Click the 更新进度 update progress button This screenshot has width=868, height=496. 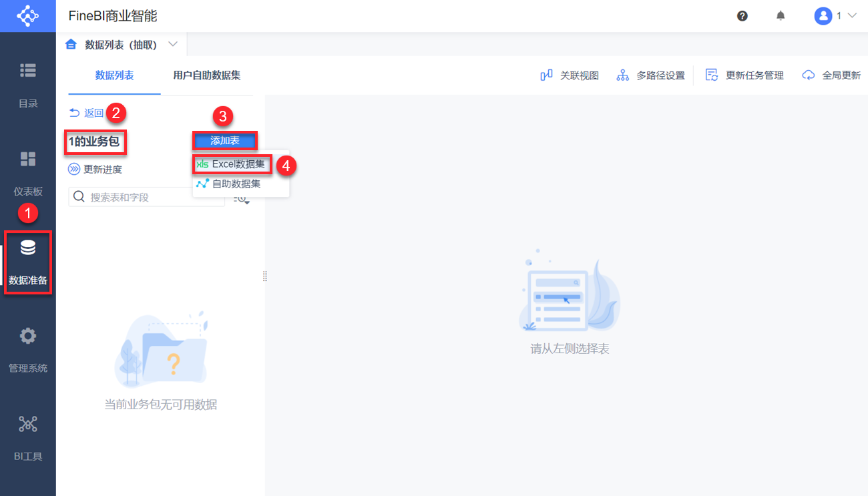(95, 170)
